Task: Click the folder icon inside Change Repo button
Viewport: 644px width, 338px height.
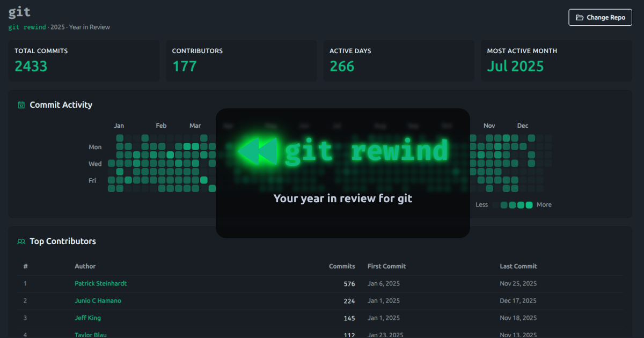Action: [580, 17]
